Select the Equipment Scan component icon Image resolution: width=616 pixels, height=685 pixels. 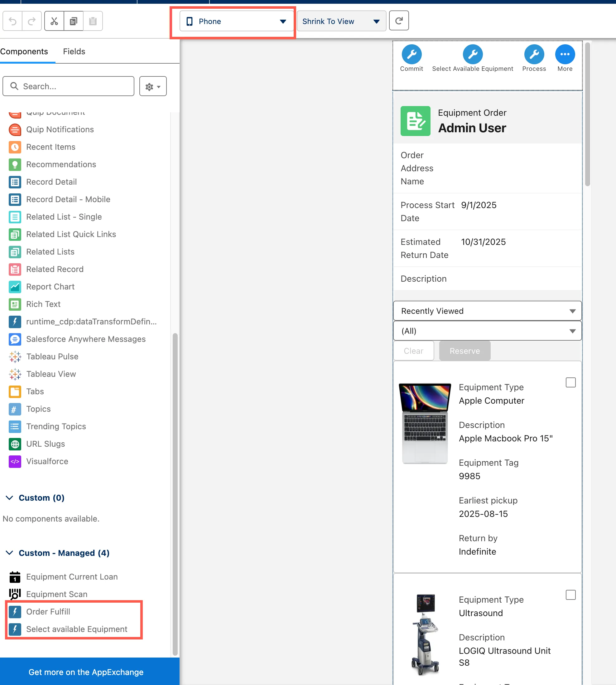point(15,594)
